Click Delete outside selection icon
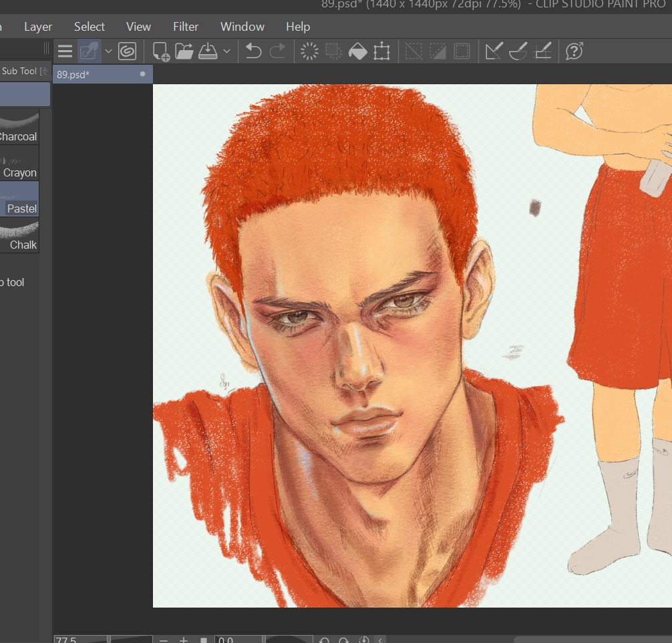The width and height of the screenshot is (672, 643). (333, 51)
